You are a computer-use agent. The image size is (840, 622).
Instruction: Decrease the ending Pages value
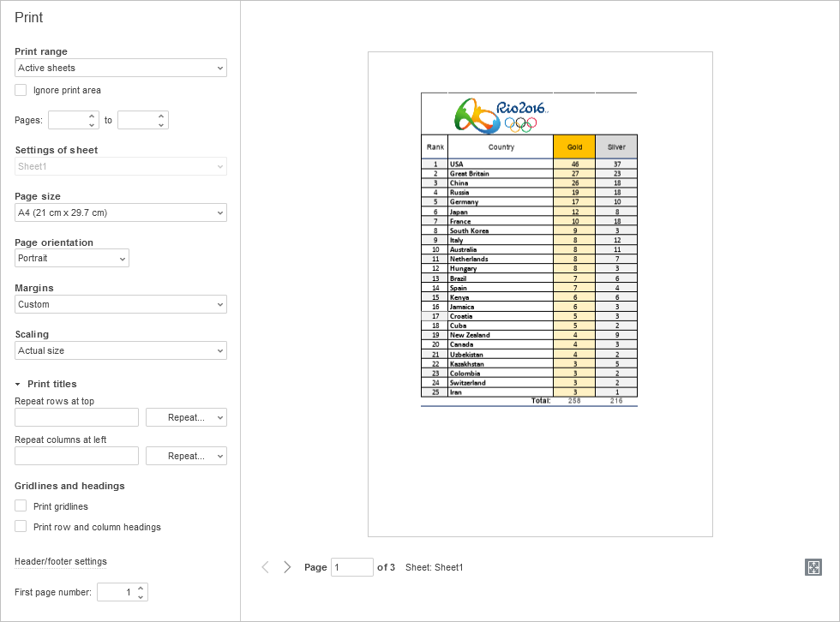click(x=161, y=125)
